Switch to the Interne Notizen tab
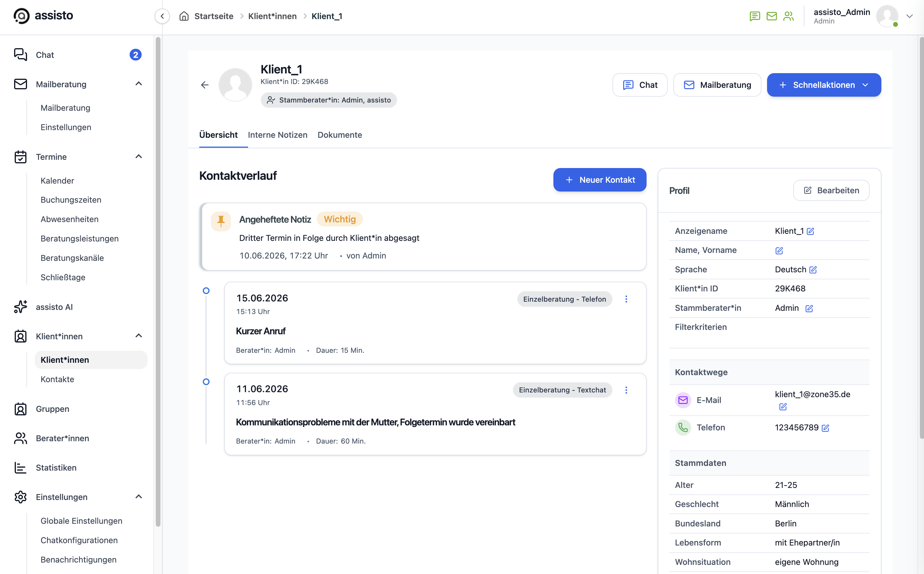This screenshot has height=574, width=924. click(x=278, y=135)
